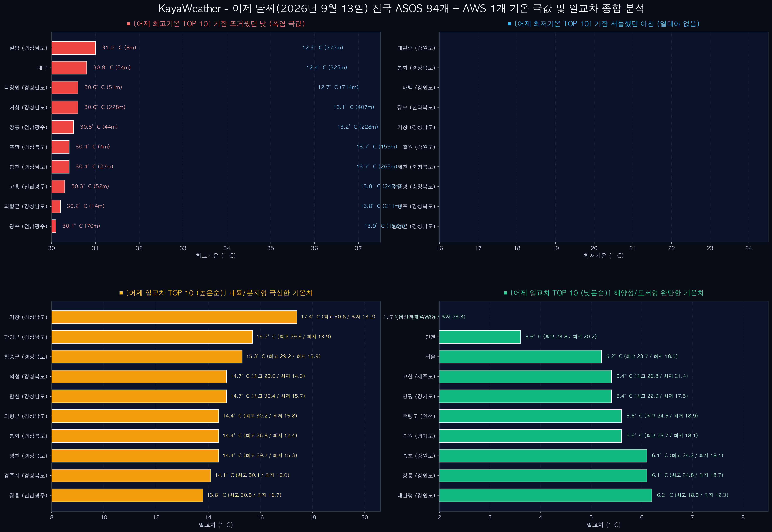Click the green bar for 서울
Image resolution: width=772 pixels, height=532 pixels.
(520, 357)
